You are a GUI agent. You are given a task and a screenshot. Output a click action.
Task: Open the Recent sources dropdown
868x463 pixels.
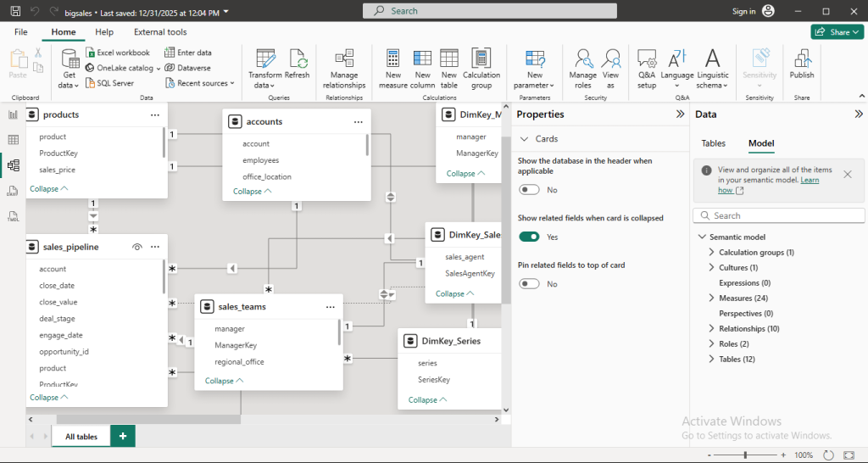pos(202,83)
